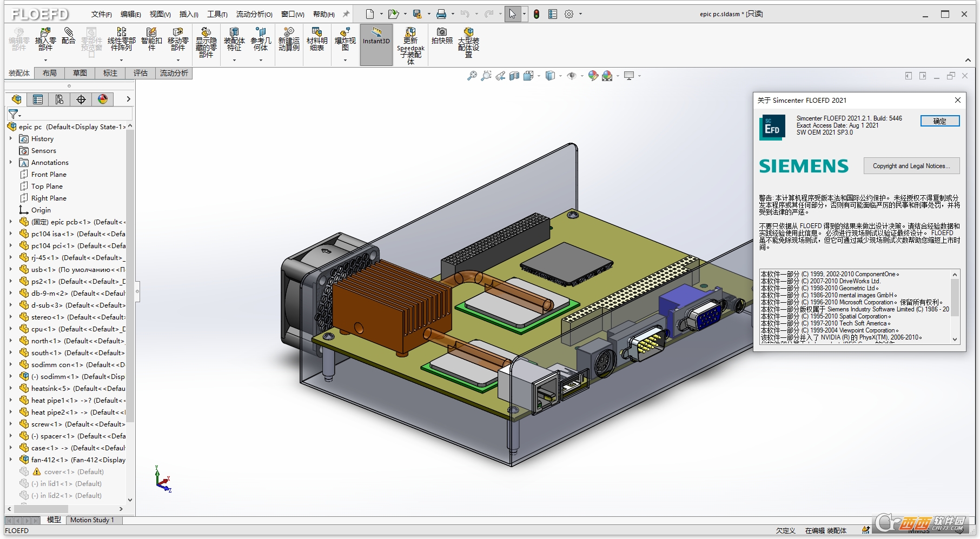Click 确定 OK in About dialog
Image resolution: width=980 pixels, height=539 pixels.
[x=940, y=121]
